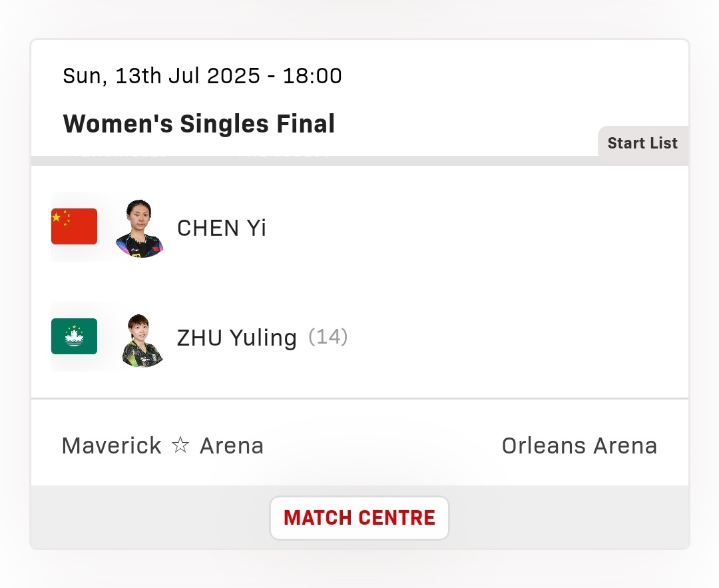Click the word Arena after the star
The height and width of the screenshot is (588, 719).
click(232, 445)
